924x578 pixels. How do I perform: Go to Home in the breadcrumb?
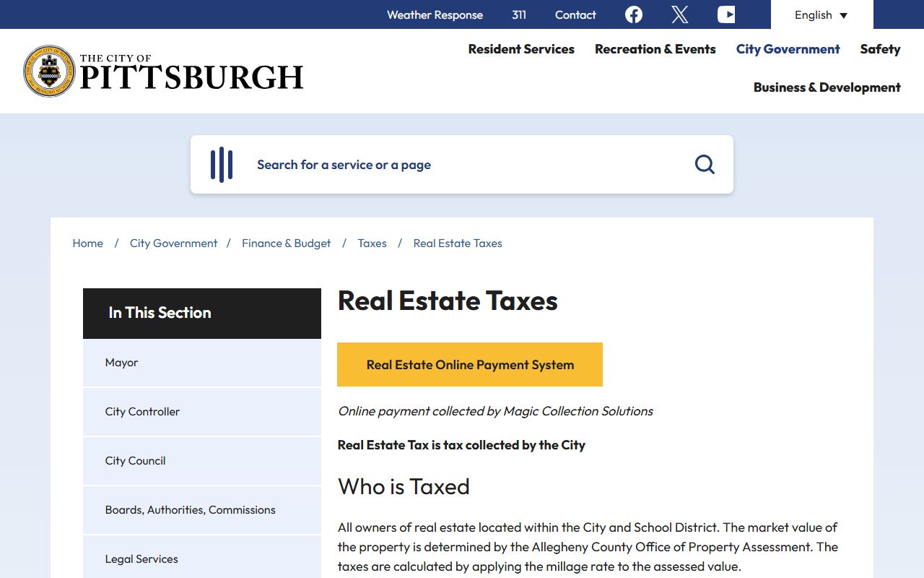click(88, 243)
